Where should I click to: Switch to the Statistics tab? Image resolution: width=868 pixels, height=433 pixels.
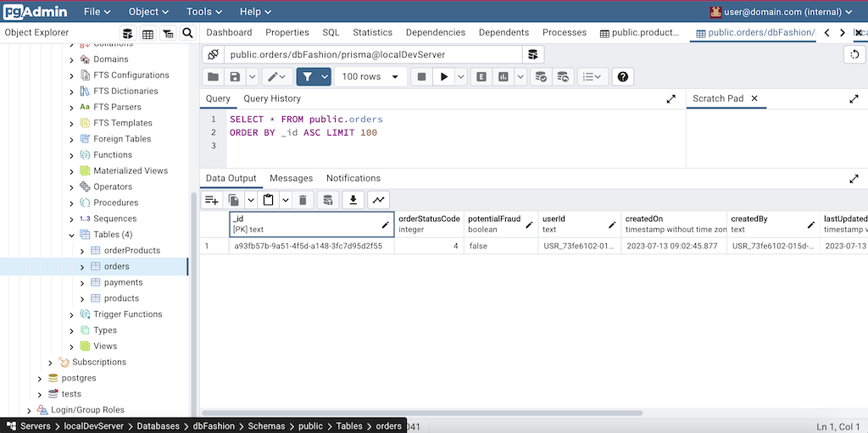[373, 33]
